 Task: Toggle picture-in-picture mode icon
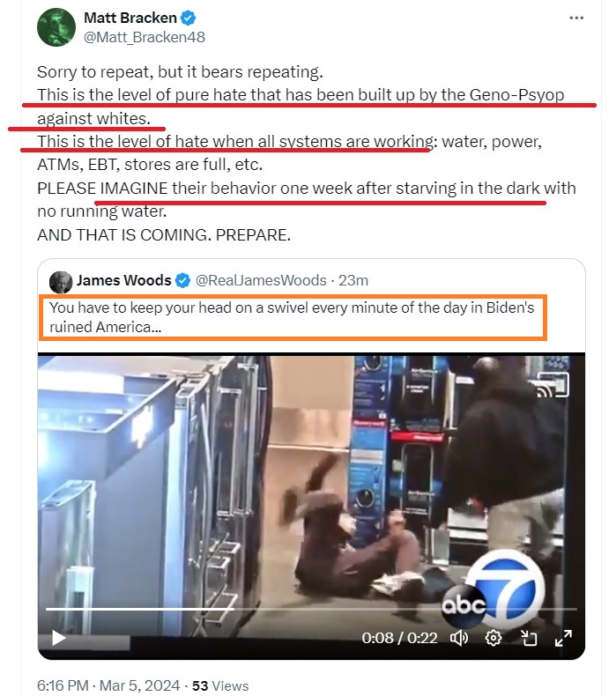point(529,639)
